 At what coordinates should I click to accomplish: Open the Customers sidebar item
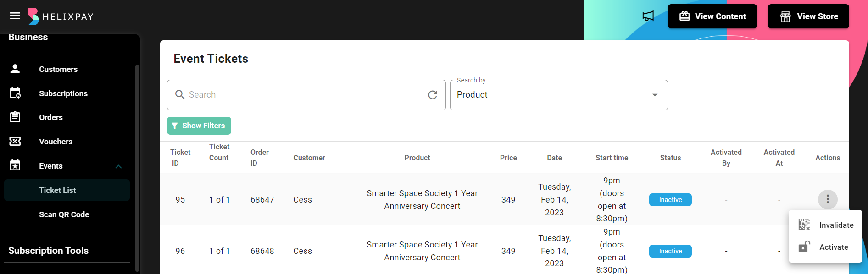coord(58,69)
